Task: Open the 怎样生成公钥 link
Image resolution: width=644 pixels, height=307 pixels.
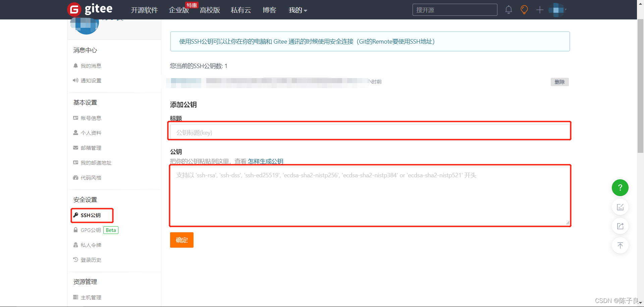Action: point(265,161)
